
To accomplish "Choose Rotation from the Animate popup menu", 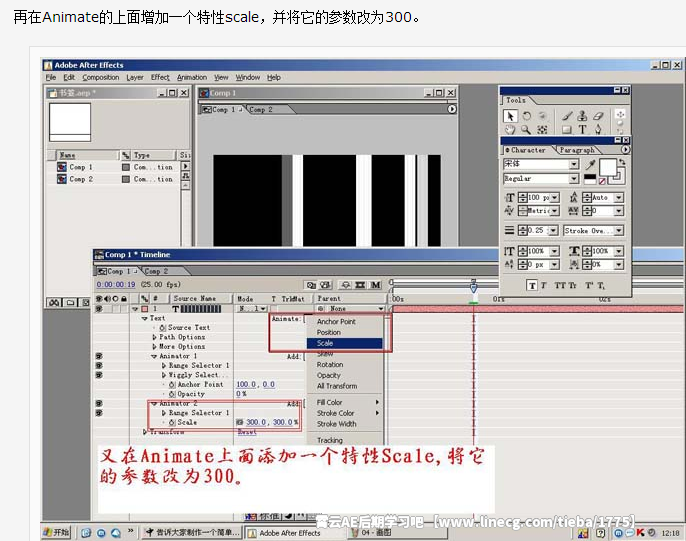I will click(x=330, y=364).
